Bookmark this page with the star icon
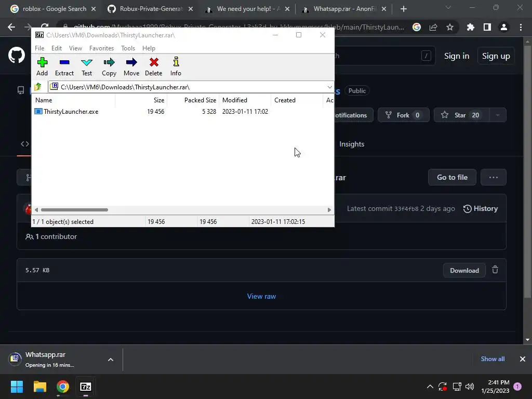Screen dimensions: 532x399 pyautogui.click(x=449, y=27)
